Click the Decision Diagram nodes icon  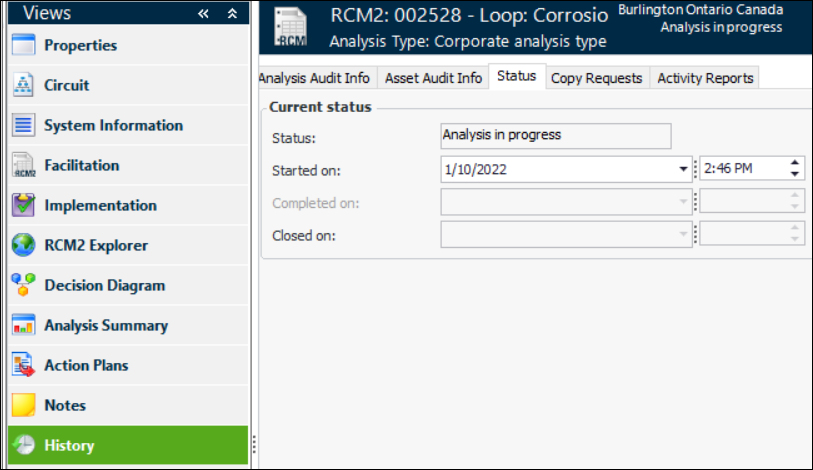[x=23, y=285]
